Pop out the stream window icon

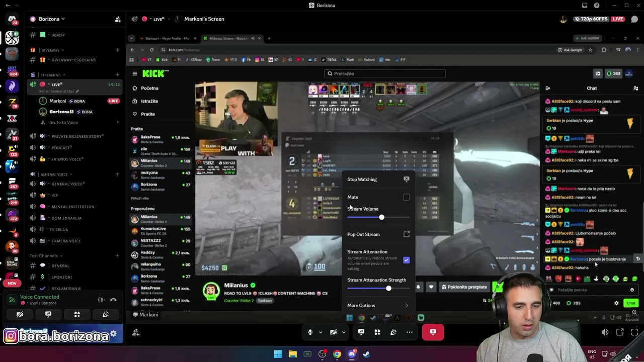click(620, 332)
